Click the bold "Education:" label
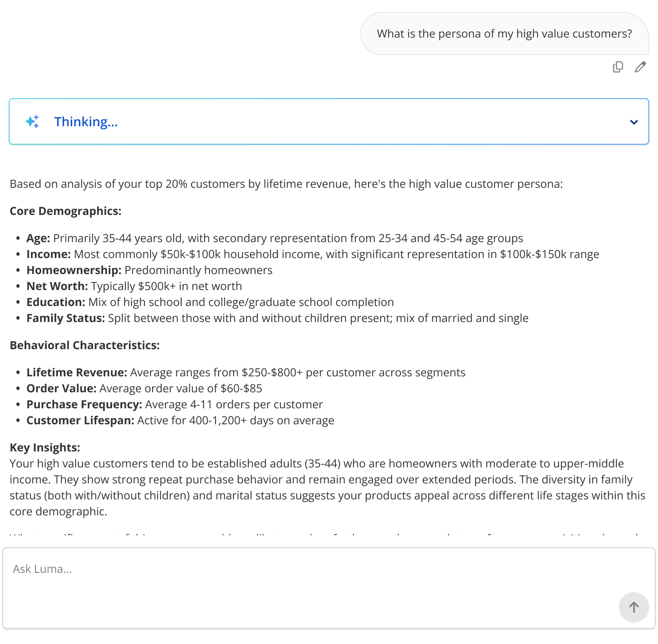The image size is (658, 644). (56, 302)
